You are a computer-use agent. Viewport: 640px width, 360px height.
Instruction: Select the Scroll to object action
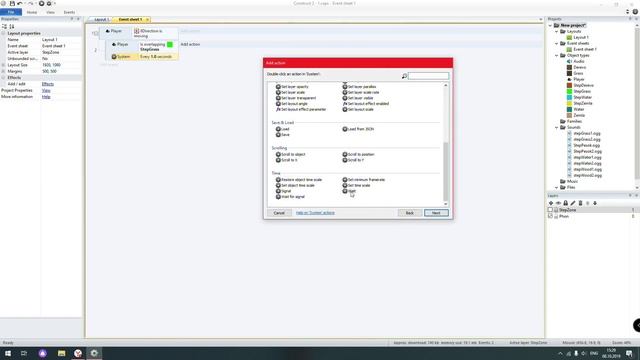[x=291, y=154]
